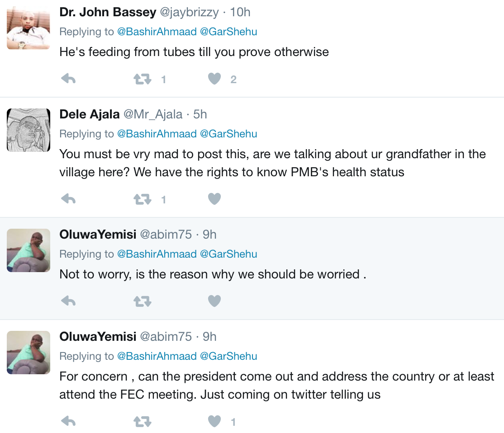Reply to Dr. John Bassey's tweet

(x=68, y=80)
